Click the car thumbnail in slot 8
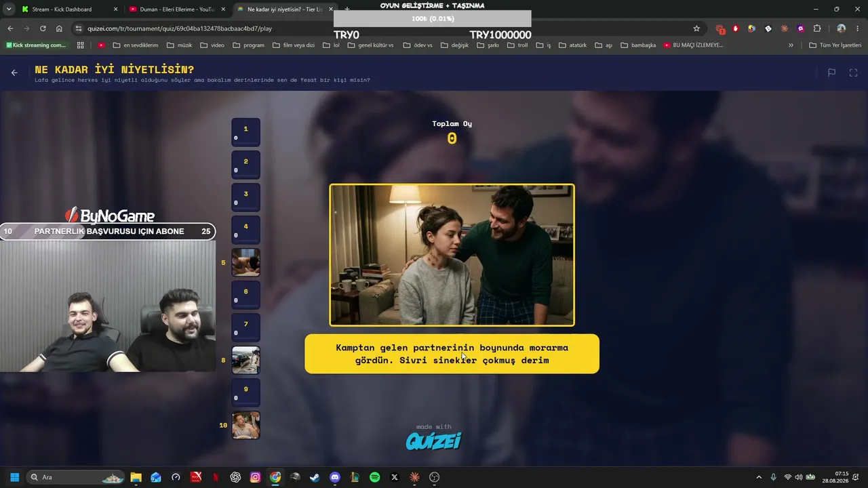Viewport: 868px width, 488px height. coord(245,360)
